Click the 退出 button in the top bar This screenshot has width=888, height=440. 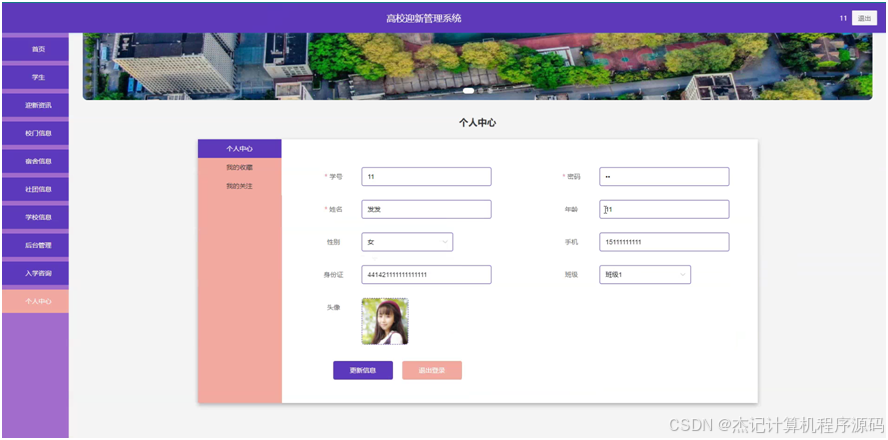[x=864, y=18]
